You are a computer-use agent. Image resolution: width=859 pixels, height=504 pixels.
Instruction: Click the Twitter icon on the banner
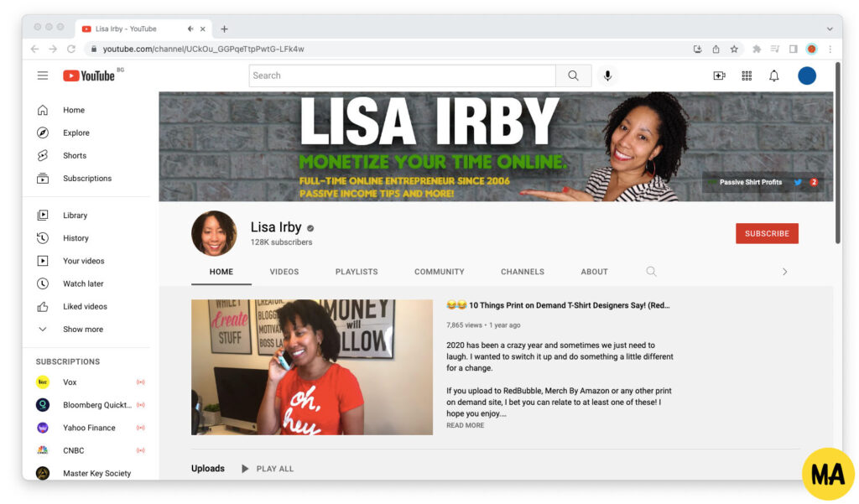click(x=798, y=183)
